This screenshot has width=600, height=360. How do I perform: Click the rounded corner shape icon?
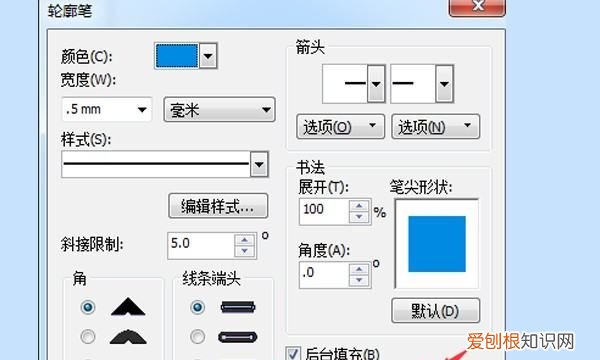(x=128, y=337)
